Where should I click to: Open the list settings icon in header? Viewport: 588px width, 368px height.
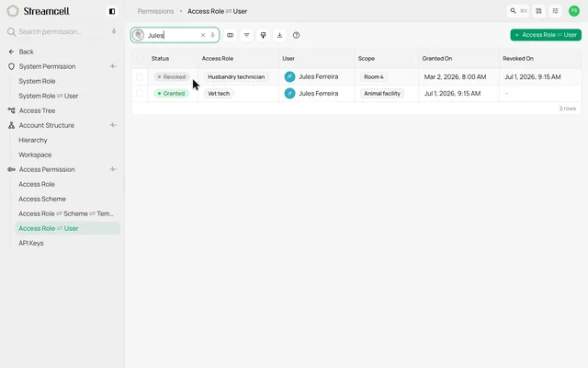555,11
